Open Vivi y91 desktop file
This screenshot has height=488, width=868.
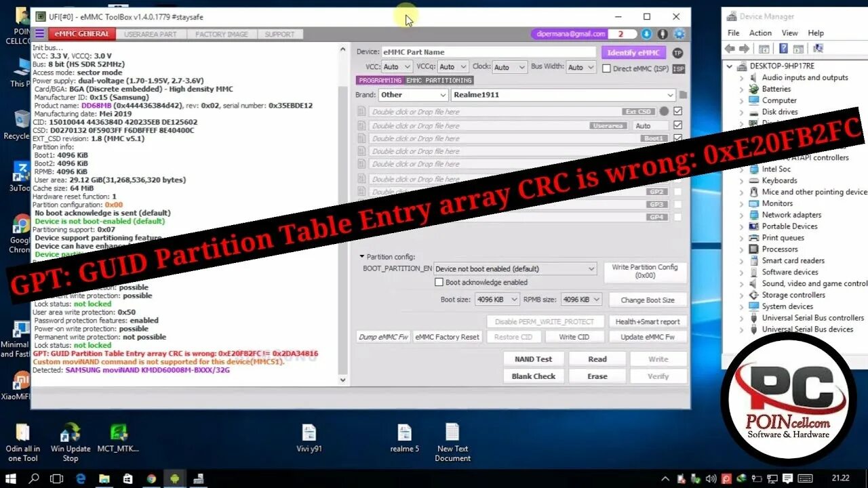pyautogui.click(x=309, y=438)
